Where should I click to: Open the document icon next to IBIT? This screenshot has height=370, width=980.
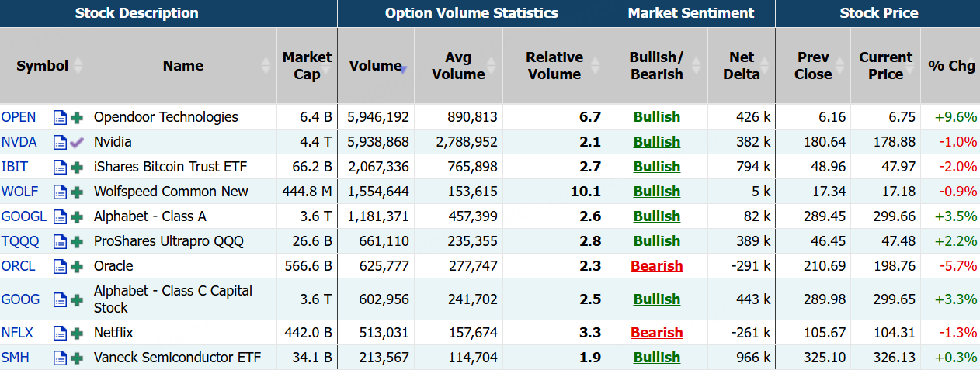click(x=60, y=168)
